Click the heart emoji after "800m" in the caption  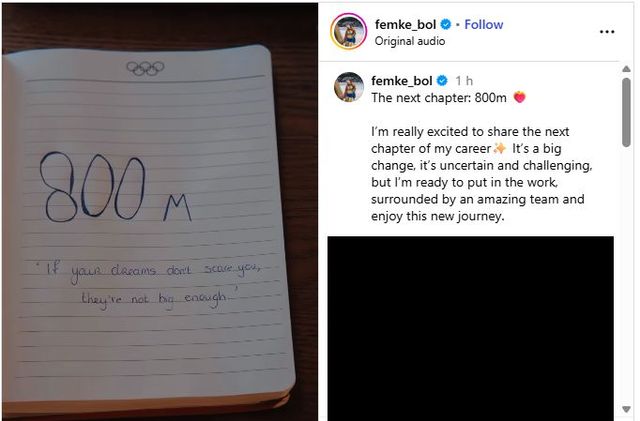519,98
